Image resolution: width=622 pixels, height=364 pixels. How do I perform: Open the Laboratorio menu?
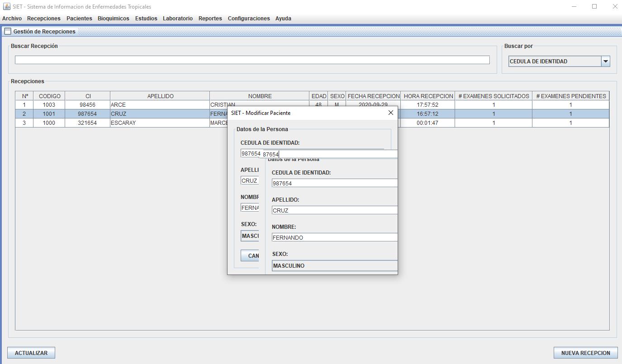tap(178, 19)
